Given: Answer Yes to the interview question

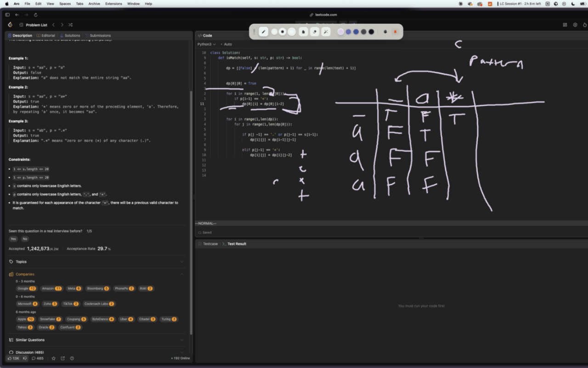Looking at the screenshot, I should click(x=13, y=239).
